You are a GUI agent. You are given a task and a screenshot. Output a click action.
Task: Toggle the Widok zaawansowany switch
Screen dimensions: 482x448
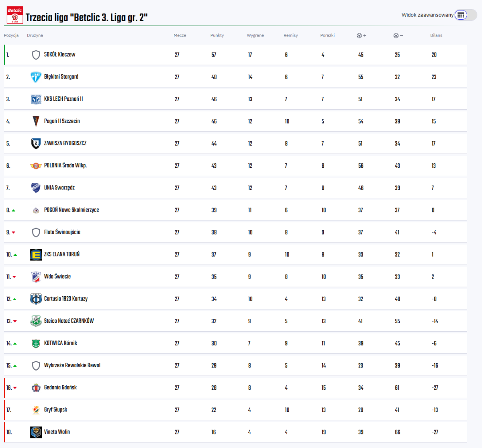[465, 15]
